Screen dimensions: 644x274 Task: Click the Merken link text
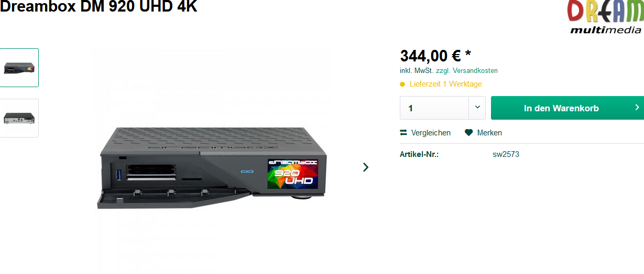[x=489, y=133]
